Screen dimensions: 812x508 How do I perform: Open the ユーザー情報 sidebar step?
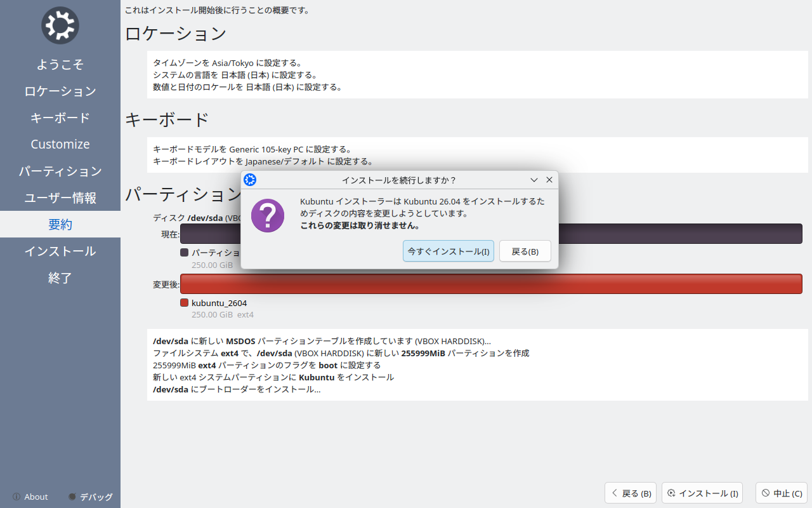click(x=60, y=197)
